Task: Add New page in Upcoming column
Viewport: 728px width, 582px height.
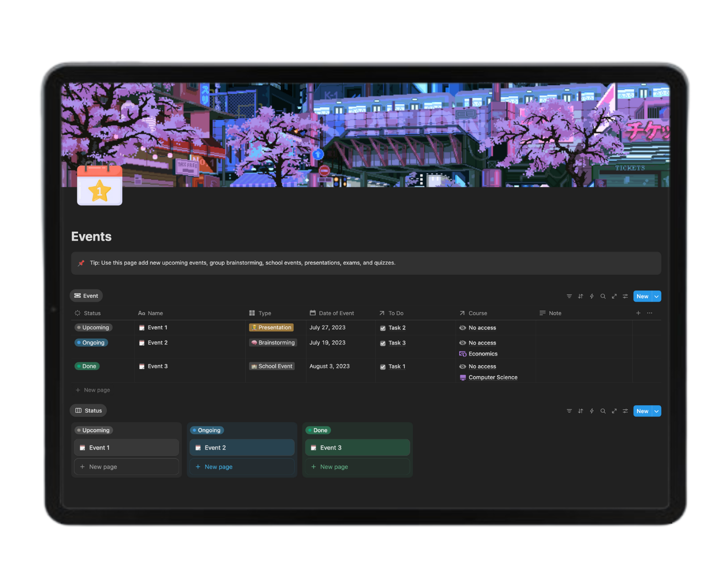Action: 126,467
